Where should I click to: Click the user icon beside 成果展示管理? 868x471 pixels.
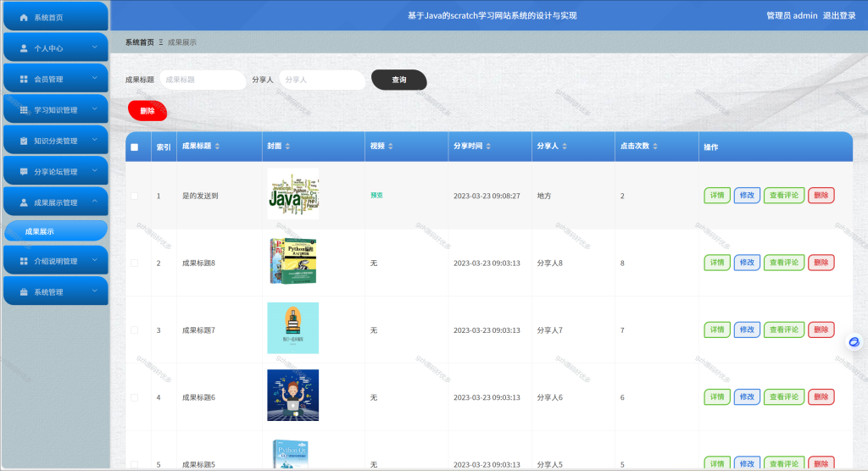[24, 202]
